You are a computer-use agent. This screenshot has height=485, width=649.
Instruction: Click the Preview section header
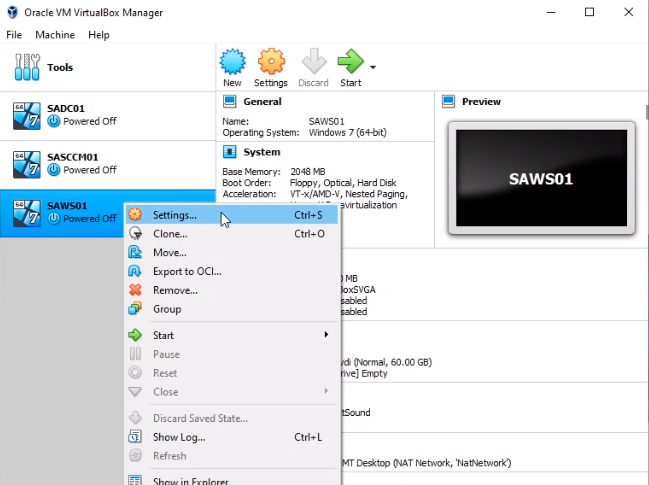481,102
